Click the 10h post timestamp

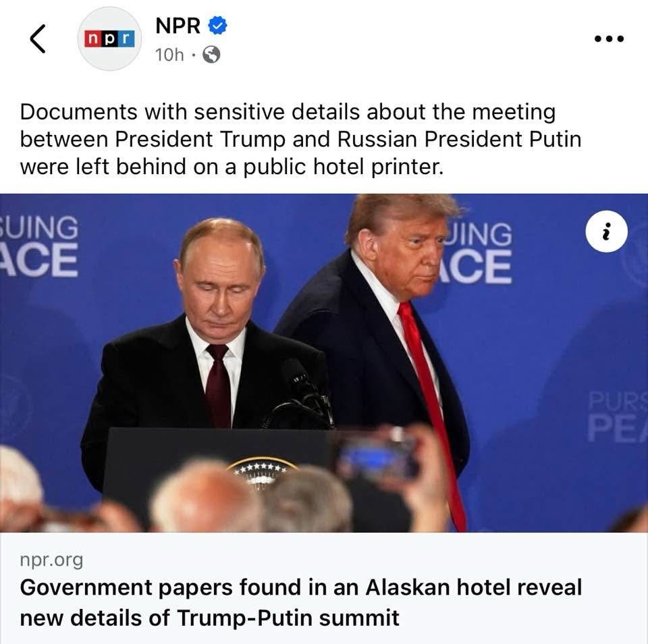click(169, 55)
